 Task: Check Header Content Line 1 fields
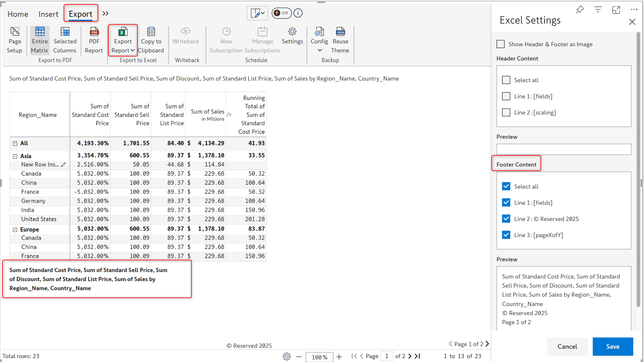506,96
